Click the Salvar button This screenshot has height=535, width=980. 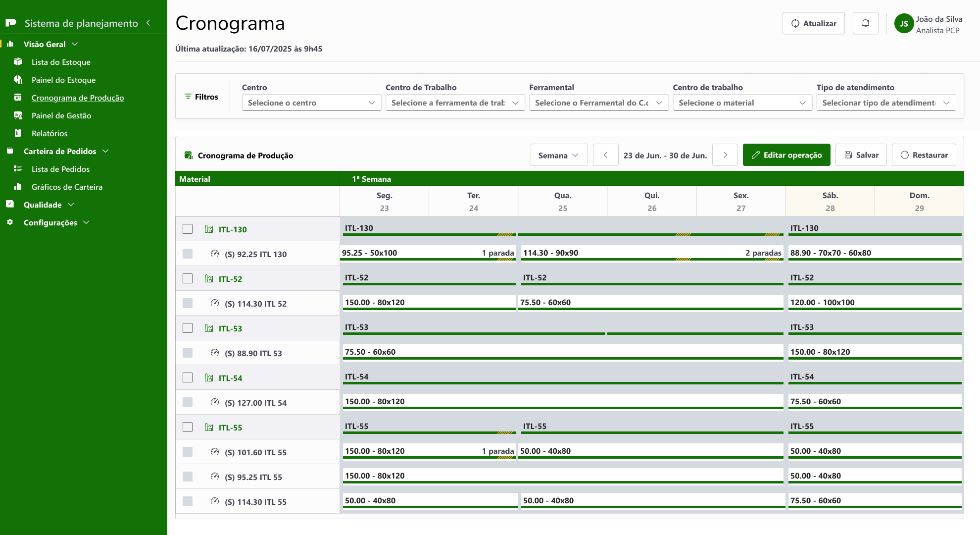tap(861, 155)
